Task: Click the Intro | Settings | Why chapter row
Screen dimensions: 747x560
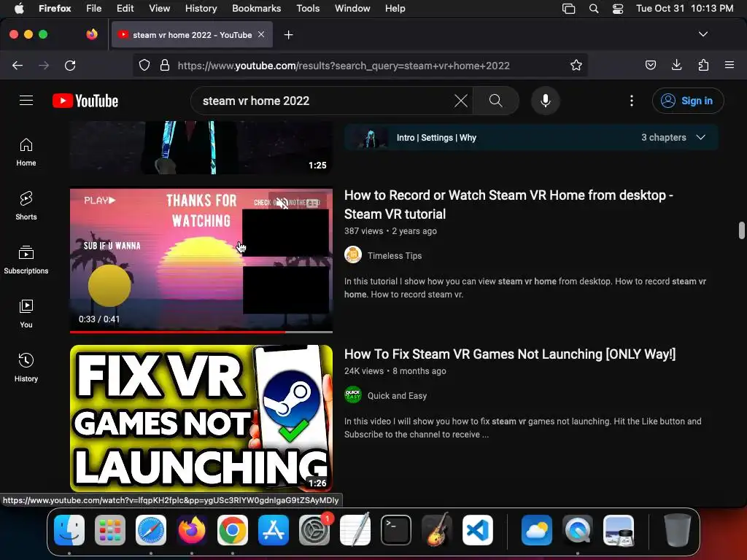Action: point(531,138)
